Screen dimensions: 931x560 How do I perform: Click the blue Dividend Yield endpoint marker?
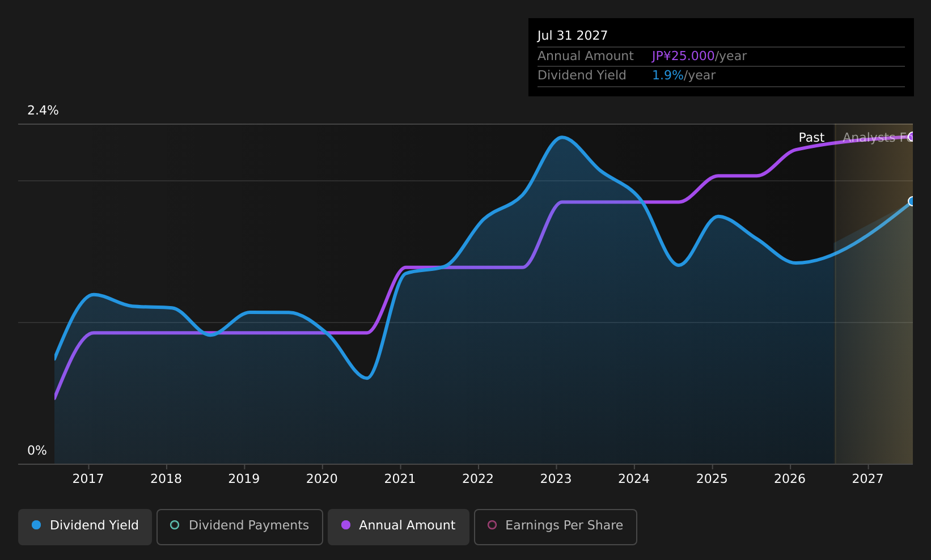coord(912,201)
